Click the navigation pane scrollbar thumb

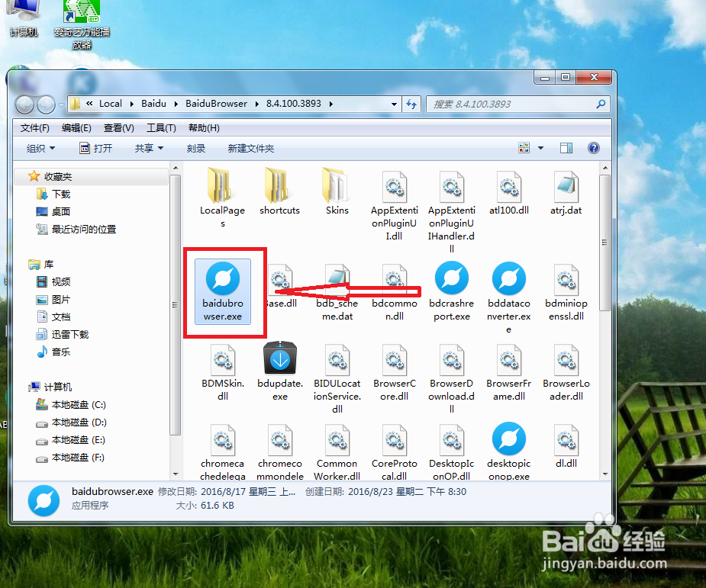point(175,305)
